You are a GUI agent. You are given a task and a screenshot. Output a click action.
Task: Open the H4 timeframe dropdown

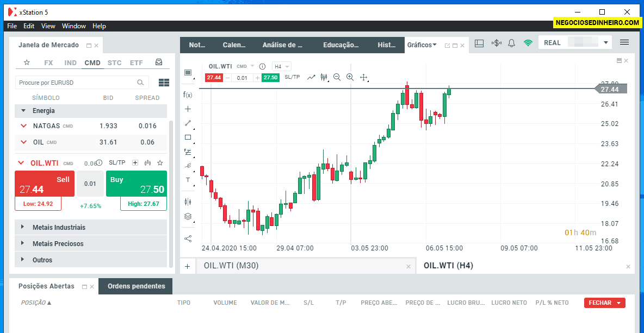coord(282,66)
